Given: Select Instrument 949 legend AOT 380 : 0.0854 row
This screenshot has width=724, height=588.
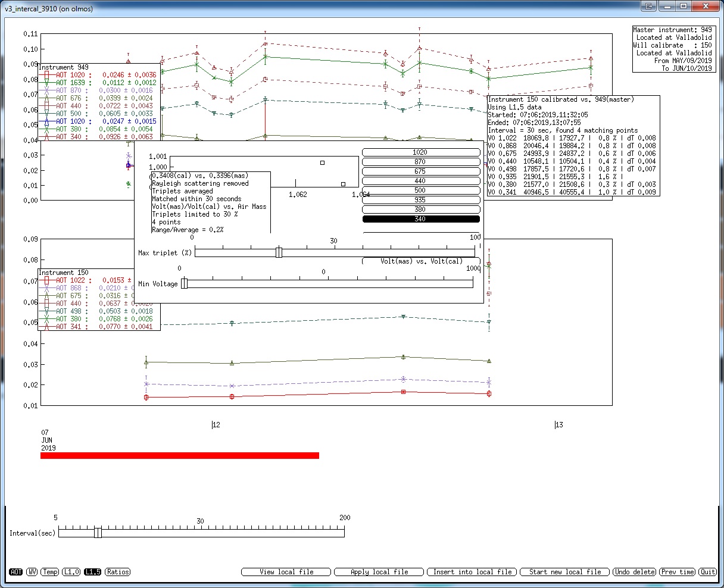Looking at the screenshot, I should pyautogui.click(x=99, y=129).
